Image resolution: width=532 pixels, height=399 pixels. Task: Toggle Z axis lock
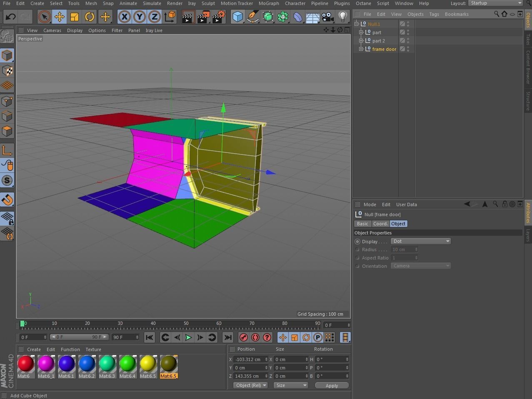(x=155, y=17)
